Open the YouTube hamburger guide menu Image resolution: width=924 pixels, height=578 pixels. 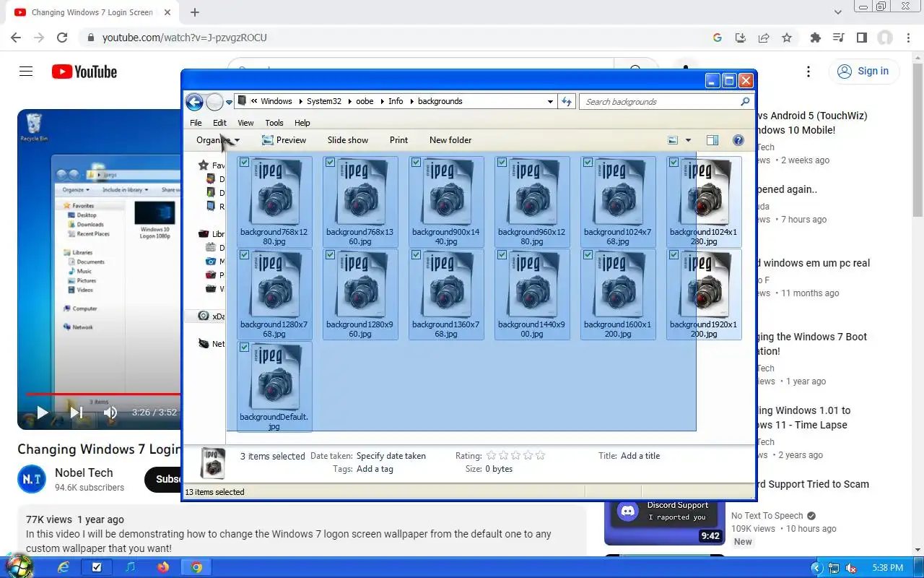tap(26, 71)
